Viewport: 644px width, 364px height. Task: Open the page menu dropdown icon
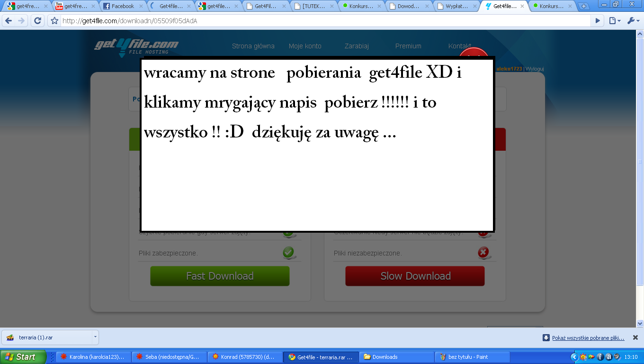click(x=615, y=21)
